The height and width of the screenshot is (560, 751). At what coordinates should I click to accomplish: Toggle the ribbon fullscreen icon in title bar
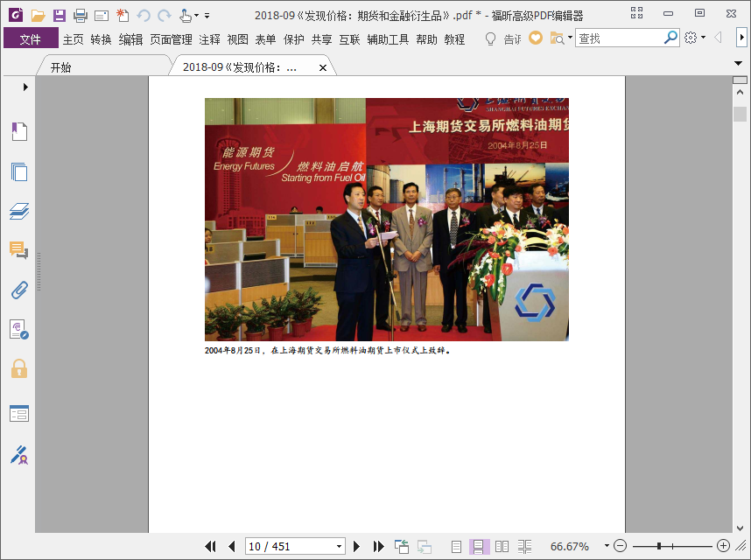point(636,13)
